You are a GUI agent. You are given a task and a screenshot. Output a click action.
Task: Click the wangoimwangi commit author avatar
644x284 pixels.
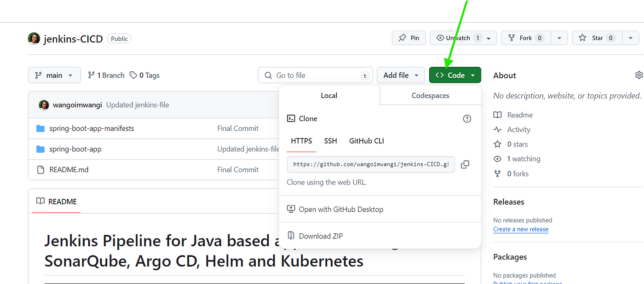click(44, 105)
